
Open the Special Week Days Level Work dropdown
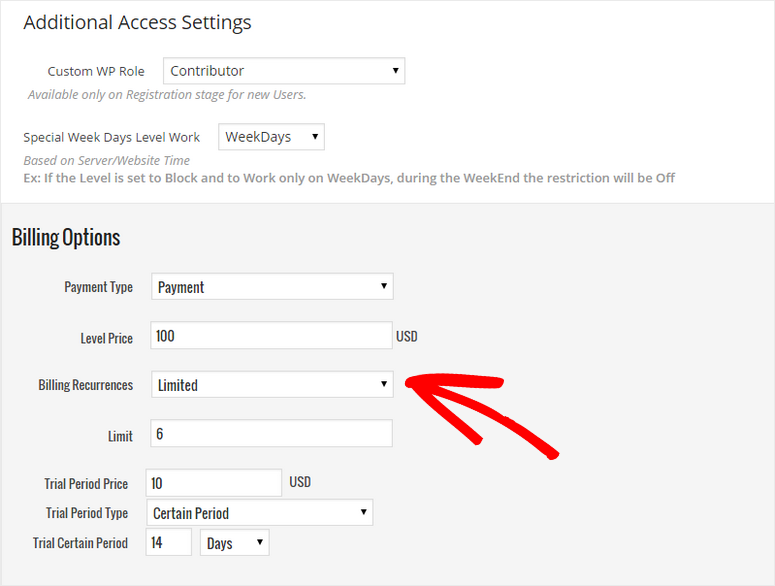[x=271, y=137]
